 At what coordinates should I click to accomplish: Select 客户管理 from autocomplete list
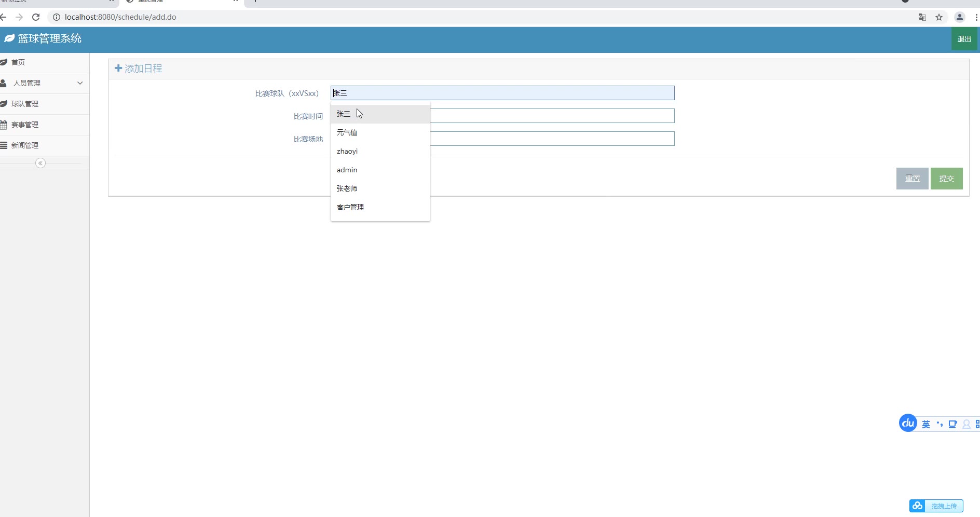tap(380, 207)
